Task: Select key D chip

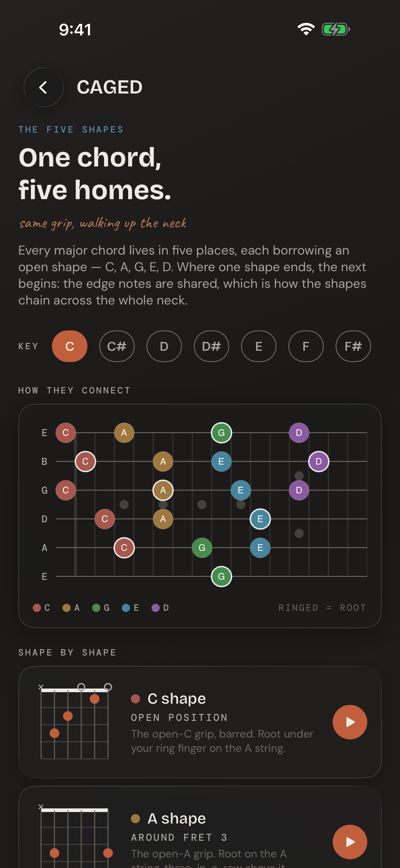Action: [x=164, y=347]
